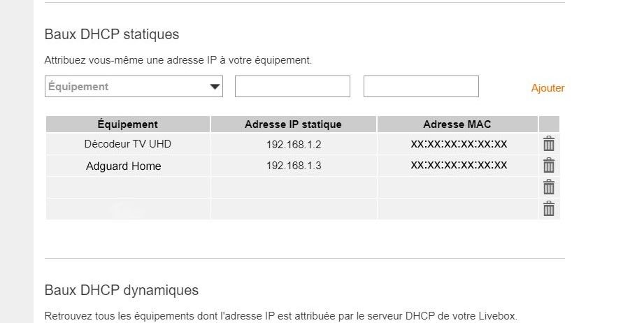
Task: Select the Décodeur TV UHD equipment cell
Action: [127, 145]
